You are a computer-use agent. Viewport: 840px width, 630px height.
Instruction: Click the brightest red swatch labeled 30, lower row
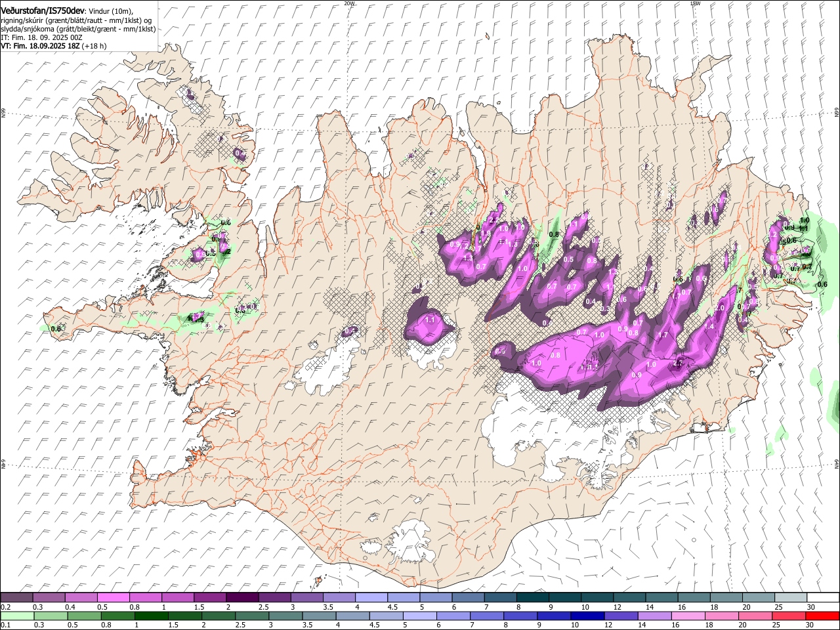click(x=822, y=616)
